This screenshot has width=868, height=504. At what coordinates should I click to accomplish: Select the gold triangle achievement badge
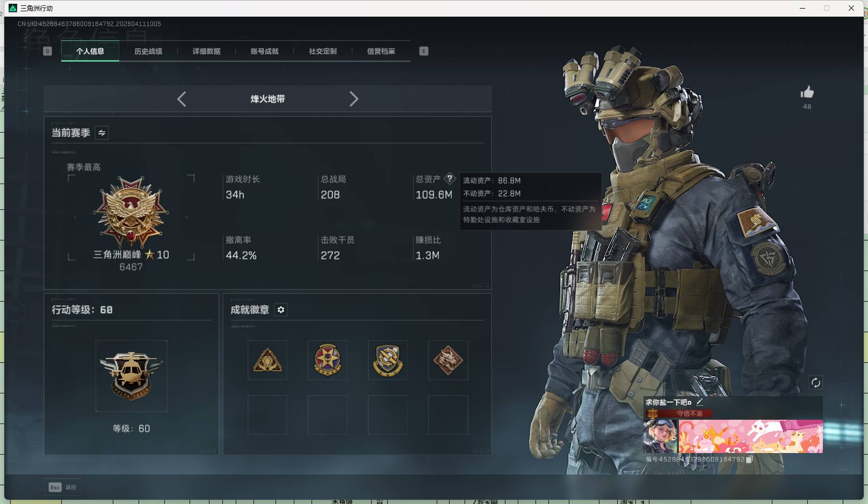tap(267, 360)
